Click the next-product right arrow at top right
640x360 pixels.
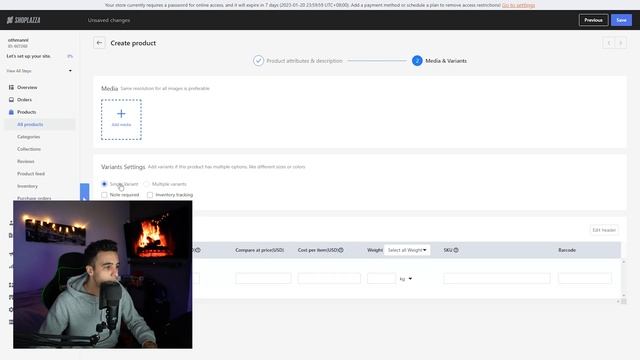(x=621, y=43)
